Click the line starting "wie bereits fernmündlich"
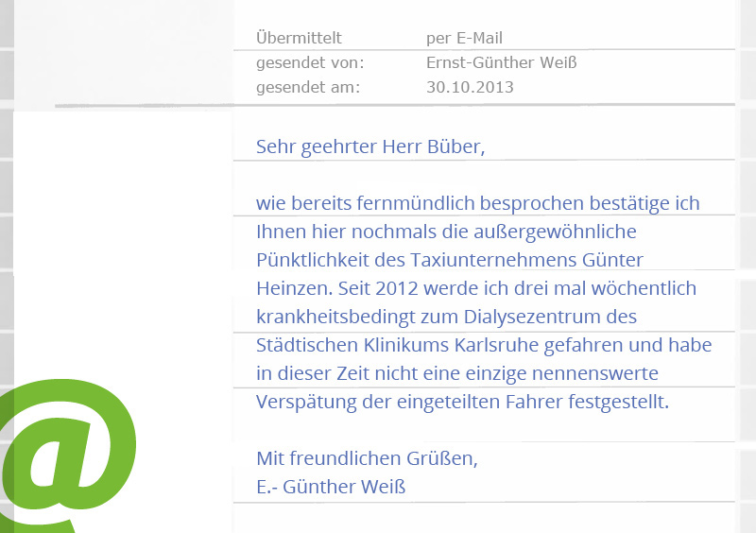Viewport: 756px width, 533px height. (x=477, y=203)
